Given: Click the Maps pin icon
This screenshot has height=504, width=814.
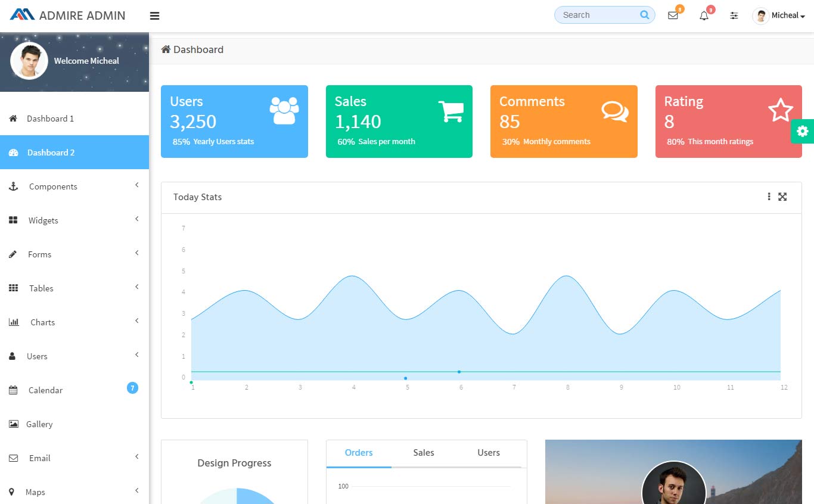Looking at the screenshot, I should click(x=11, y=492).
